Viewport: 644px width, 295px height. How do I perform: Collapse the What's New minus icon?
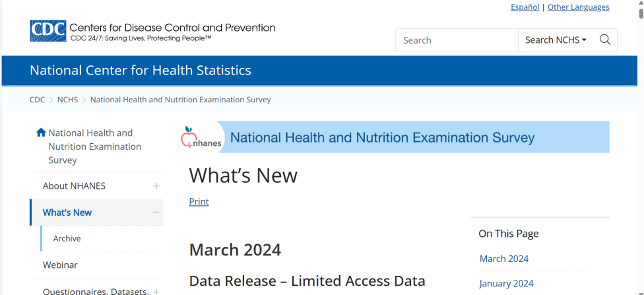pyautogui.click(x=156, y=213)
